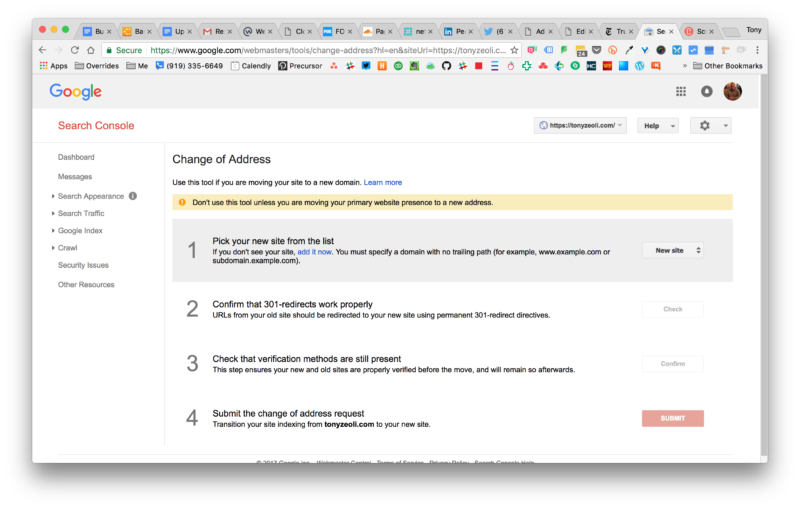
Task: Expand the Google Index sidebar section
Action: 79,230
